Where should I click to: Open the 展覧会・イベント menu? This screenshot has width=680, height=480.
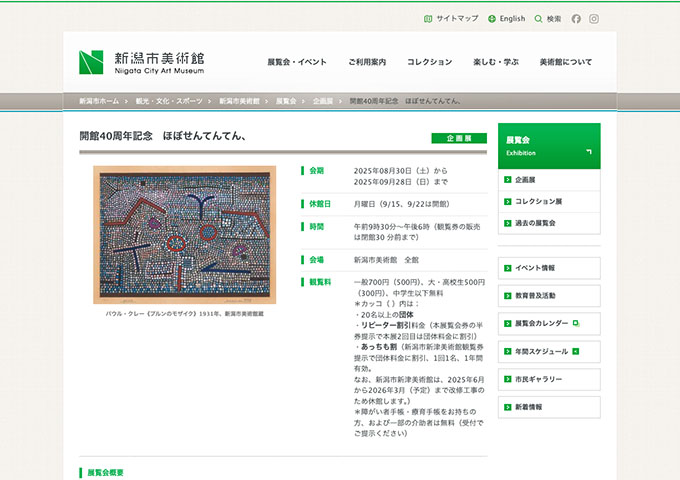[297, 62]
